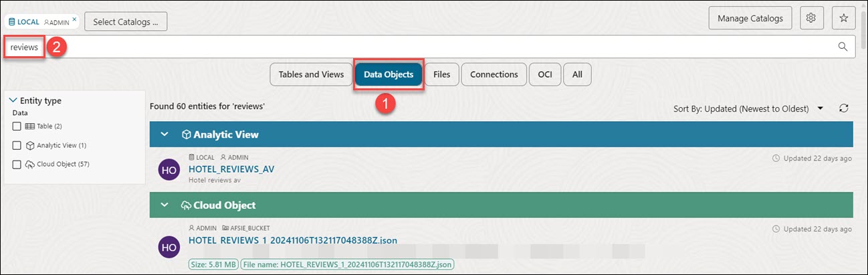Select the Connections tab
This screenshot has height=275, width=868.
pyautogui.click(x=494, y=74)
